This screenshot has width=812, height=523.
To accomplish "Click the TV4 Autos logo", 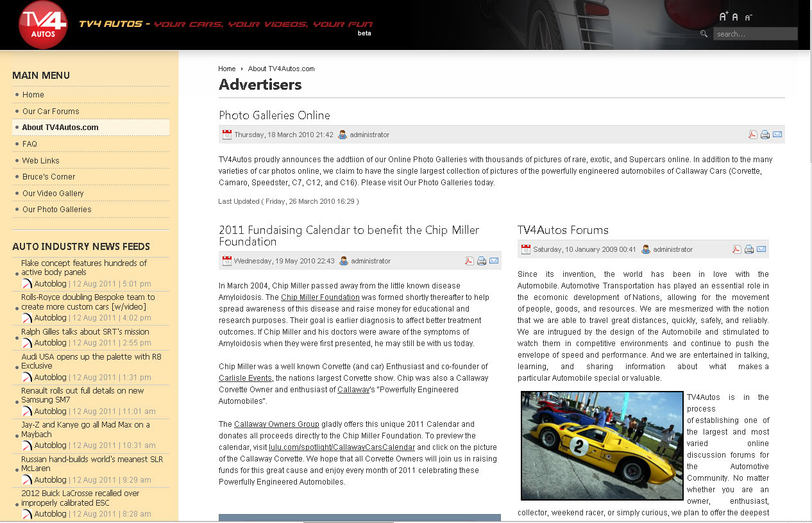I will (x=43, y=25).
